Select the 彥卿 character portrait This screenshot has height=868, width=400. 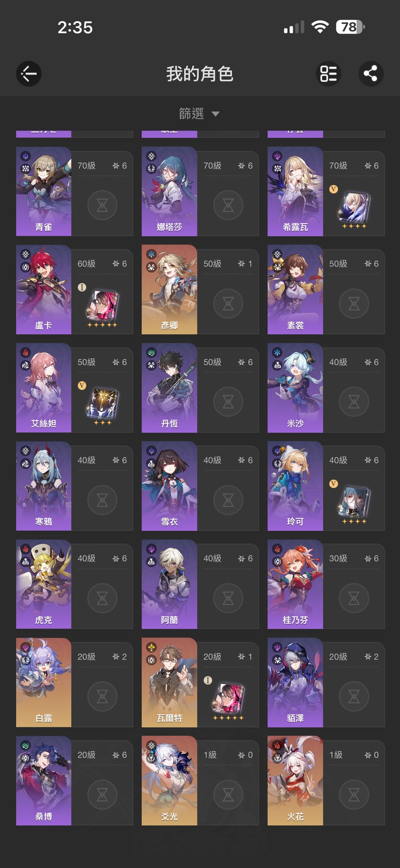click(x=170, y=289)
